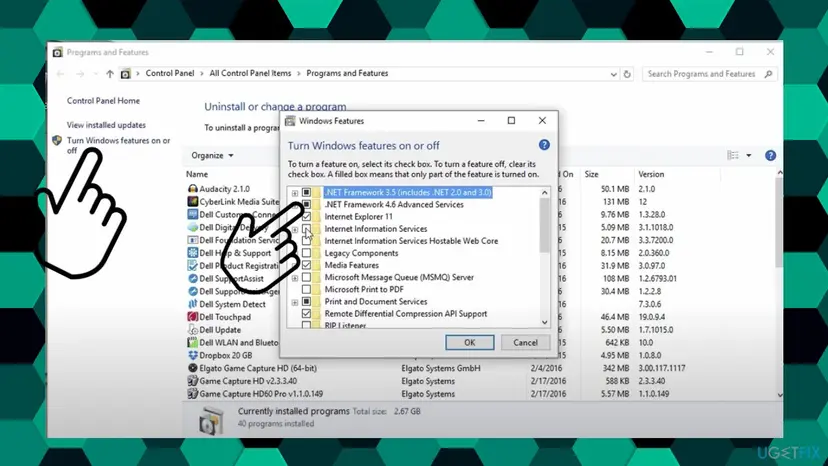Click the programs list vertical scrollbar thumb
The image size is (828, 466).
pos(779,222)
